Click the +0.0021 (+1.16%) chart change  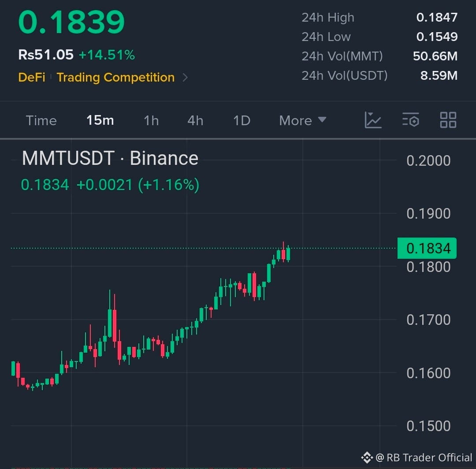pos(138,185)
